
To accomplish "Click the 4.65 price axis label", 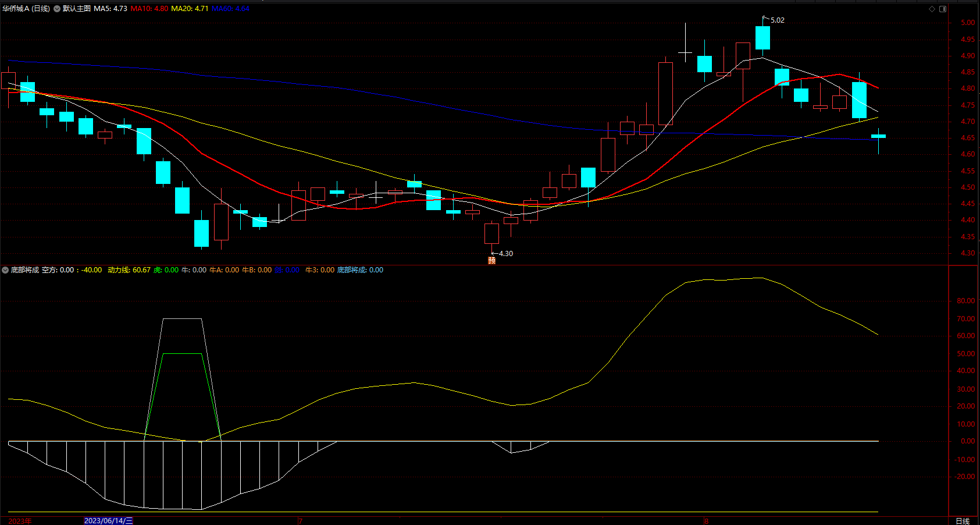I will [x=968, y=138].
